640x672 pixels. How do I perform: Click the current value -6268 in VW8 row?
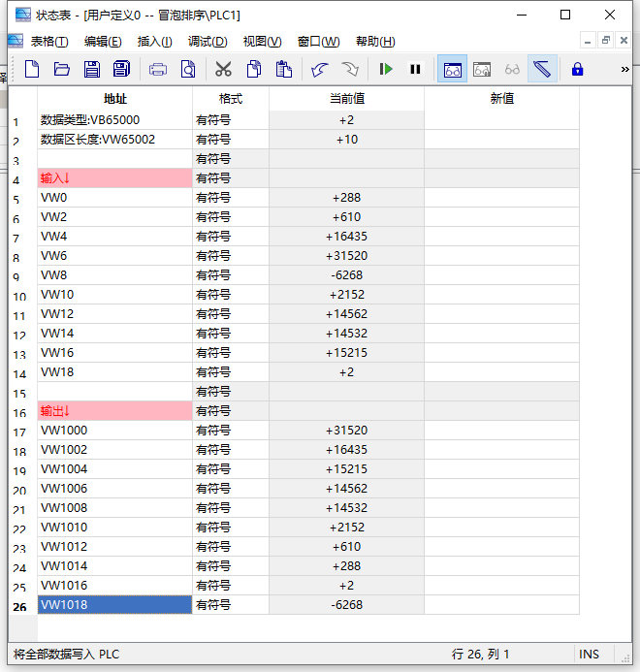point(347,275)
